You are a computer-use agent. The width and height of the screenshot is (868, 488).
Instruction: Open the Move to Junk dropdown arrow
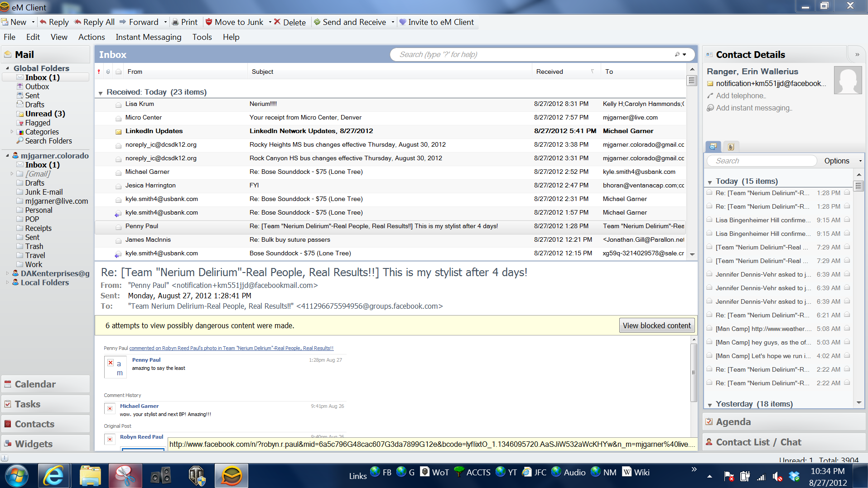[270, 22]
